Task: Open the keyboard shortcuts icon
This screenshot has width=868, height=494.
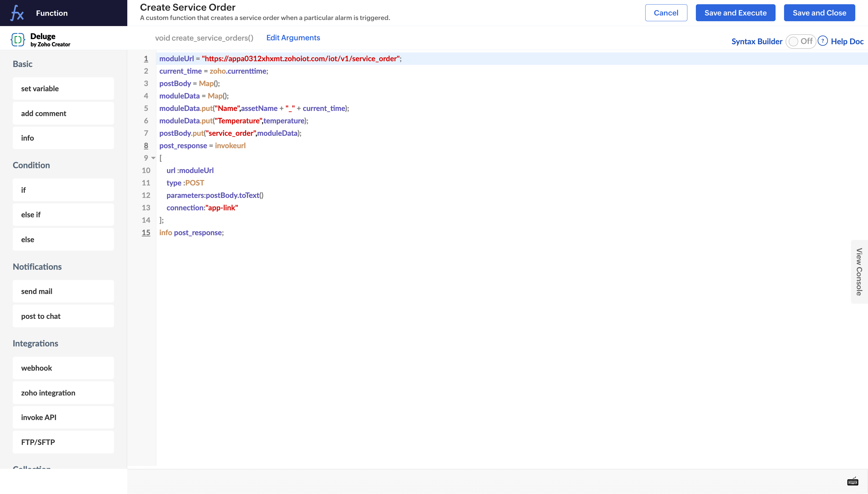Action: pyautogui.click(x=853, y=482)
